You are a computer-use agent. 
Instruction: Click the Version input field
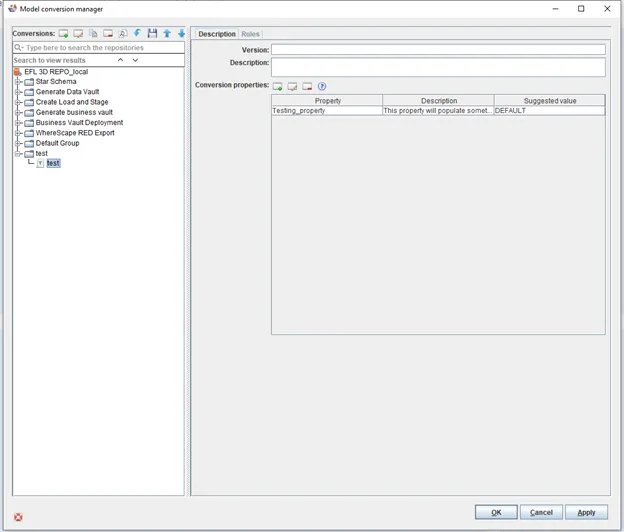click(438, 50)
